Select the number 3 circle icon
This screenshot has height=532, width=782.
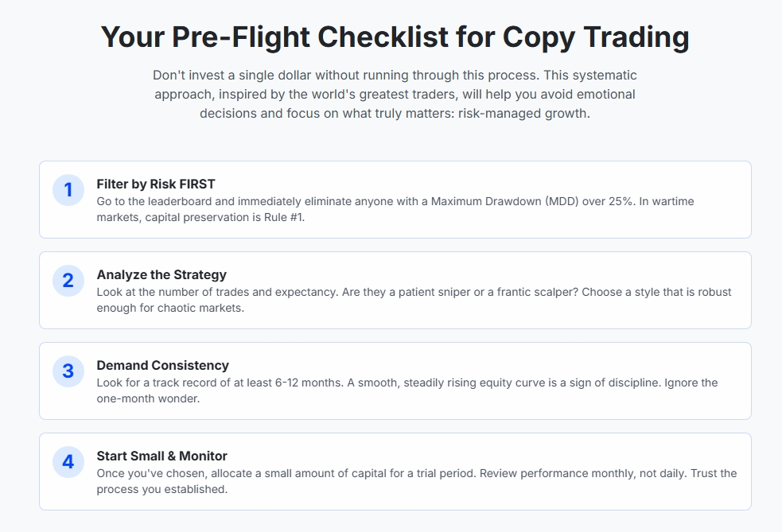coord(68,371)
